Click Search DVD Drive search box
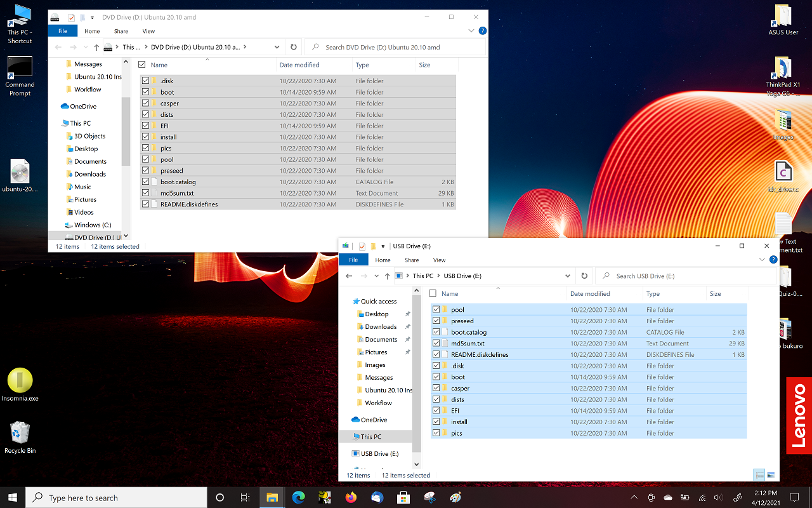 (x=396, y=47)
